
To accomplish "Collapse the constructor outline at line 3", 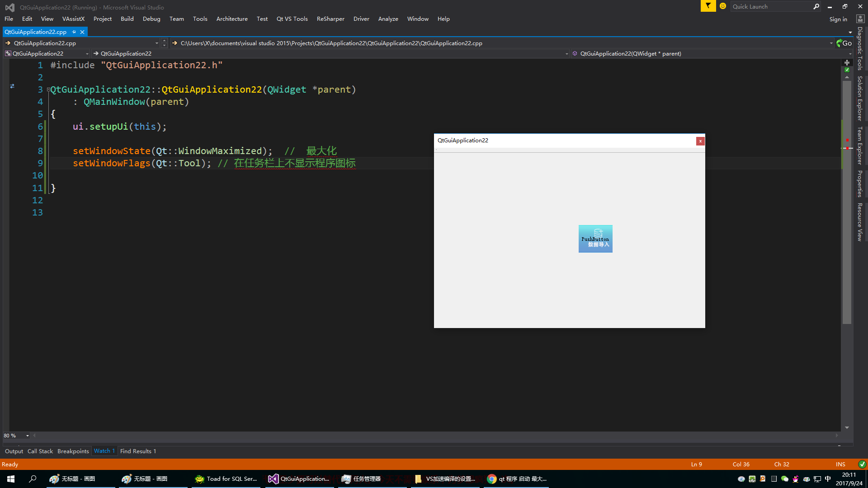I will [x=48, y=90].
